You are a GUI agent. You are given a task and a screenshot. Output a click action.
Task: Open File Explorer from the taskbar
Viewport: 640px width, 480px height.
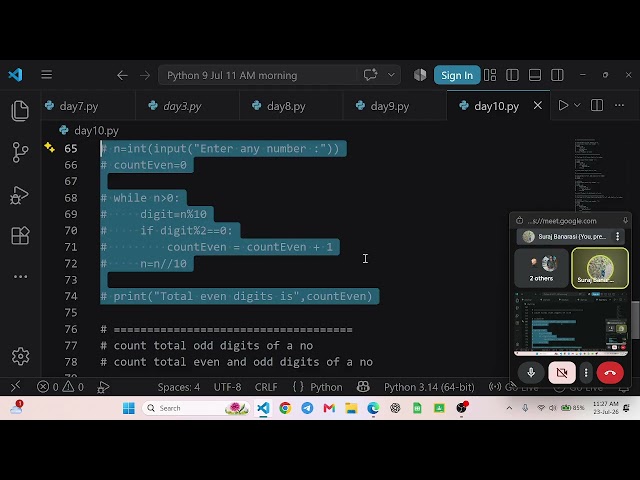coord(351,408)
